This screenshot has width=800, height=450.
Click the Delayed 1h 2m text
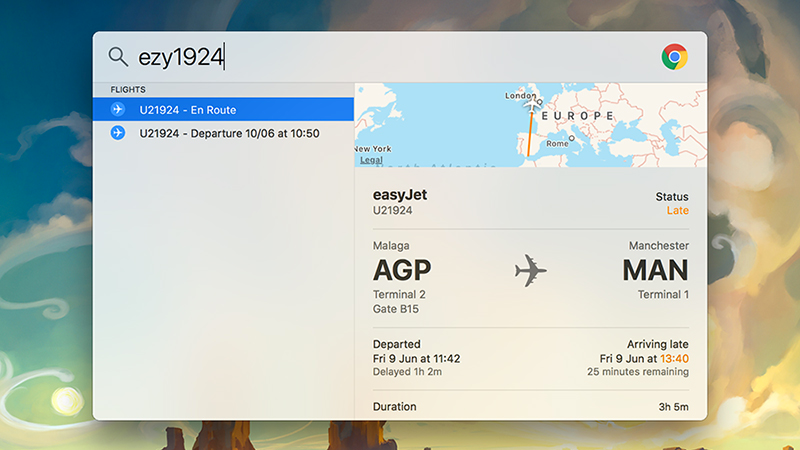point(407,371)
